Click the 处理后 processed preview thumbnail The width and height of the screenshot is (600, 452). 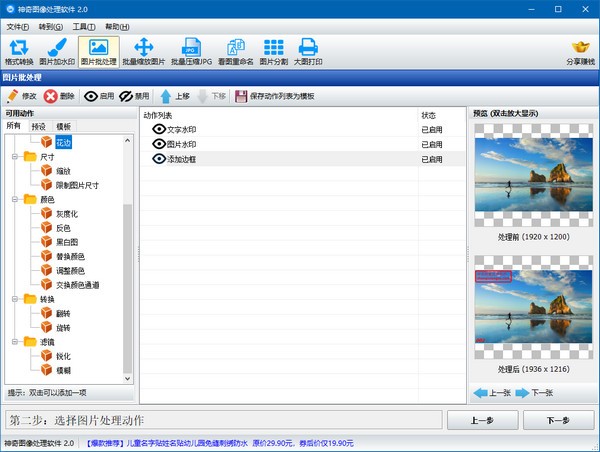click(x=532, y=302)
